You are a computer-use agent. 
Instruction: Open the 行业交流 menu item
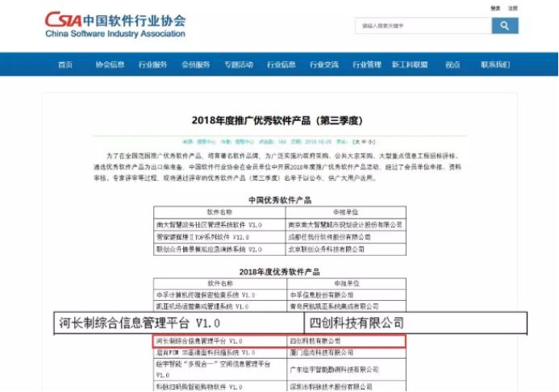tap(324, 65)
